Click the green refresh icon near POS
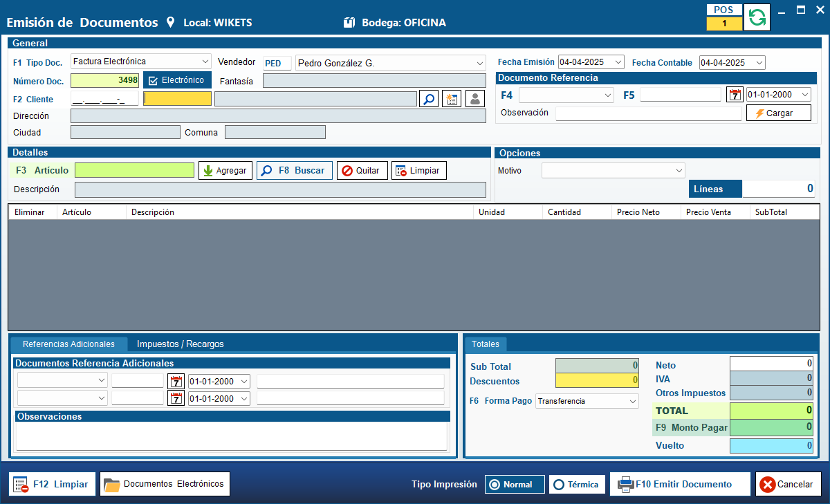This screenshot has height=504, width=830. tap(757, 17)
